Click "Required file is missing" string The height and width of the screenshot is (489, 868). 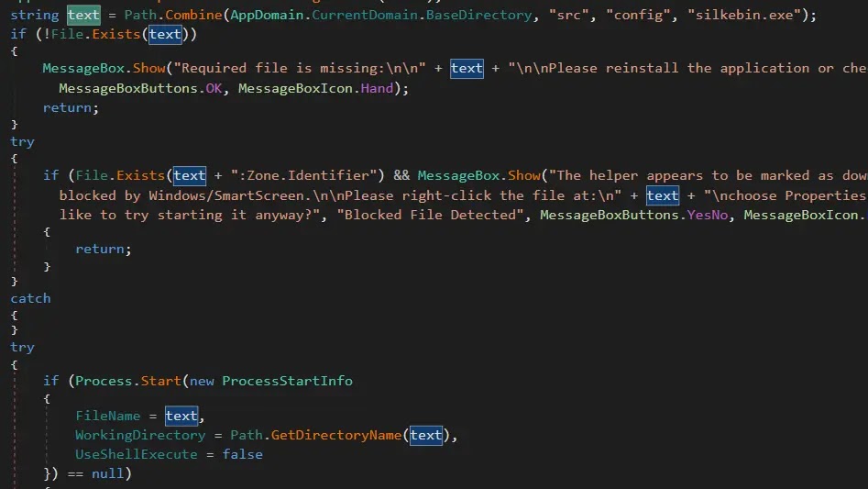tap(300, 68)
